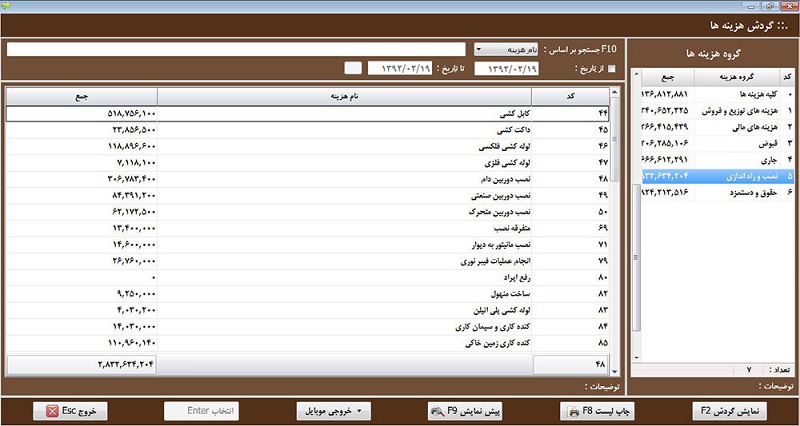Screen dimensions: 800x426
Task: Select group کلیه هزینه ها
Action: tap(717, 95)
